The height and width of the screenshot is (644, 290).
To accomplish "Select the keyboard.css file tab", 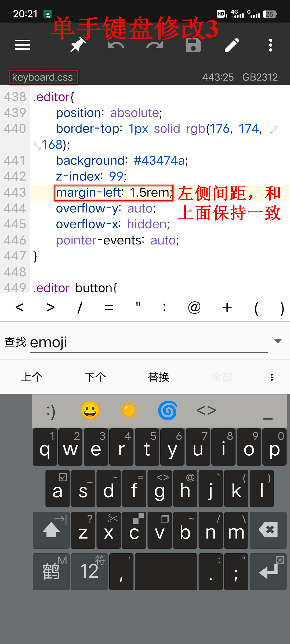I will coord(43,77).
